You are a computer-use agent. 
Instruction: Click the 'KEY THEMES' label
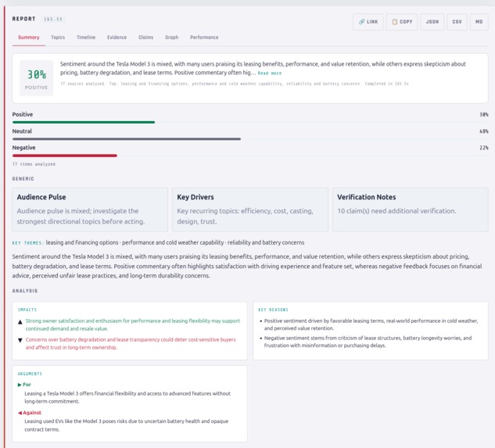pyautogui.click(x=27, y=243)
